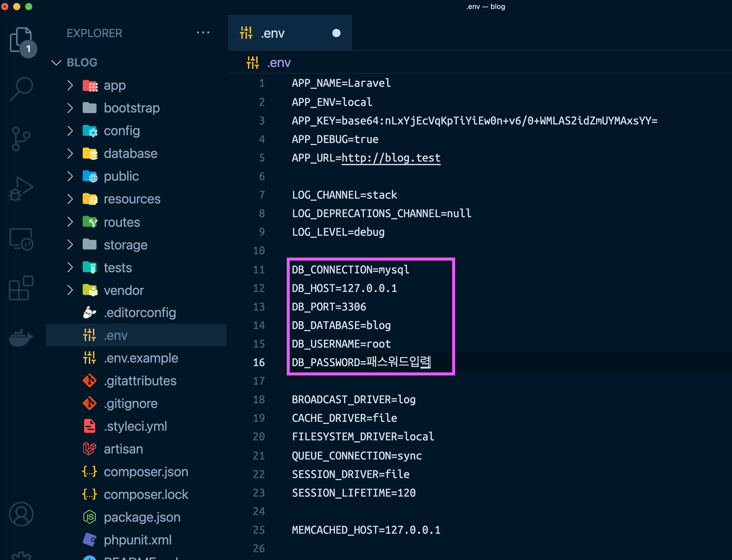The height and width of the screenshot is (560, 732).
Task: Expand the database folder
Action: 130,154
